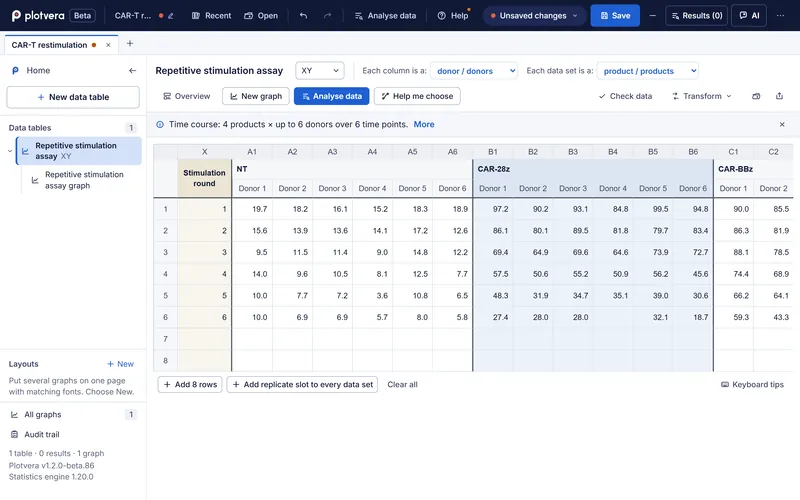This screenshot has height=500, width=800.
Task: Click the Add 8 rows button
Action: click(190, 385)
